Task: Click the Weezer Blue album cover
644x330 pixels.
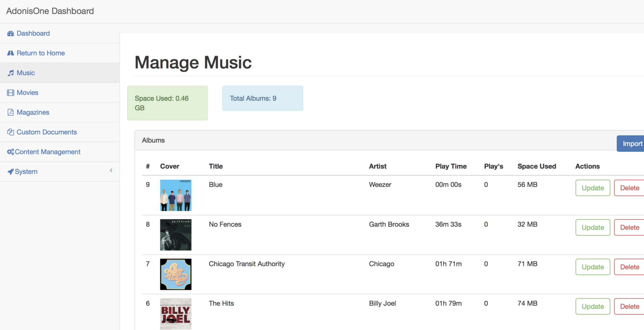Action: [x=176, y=195]
